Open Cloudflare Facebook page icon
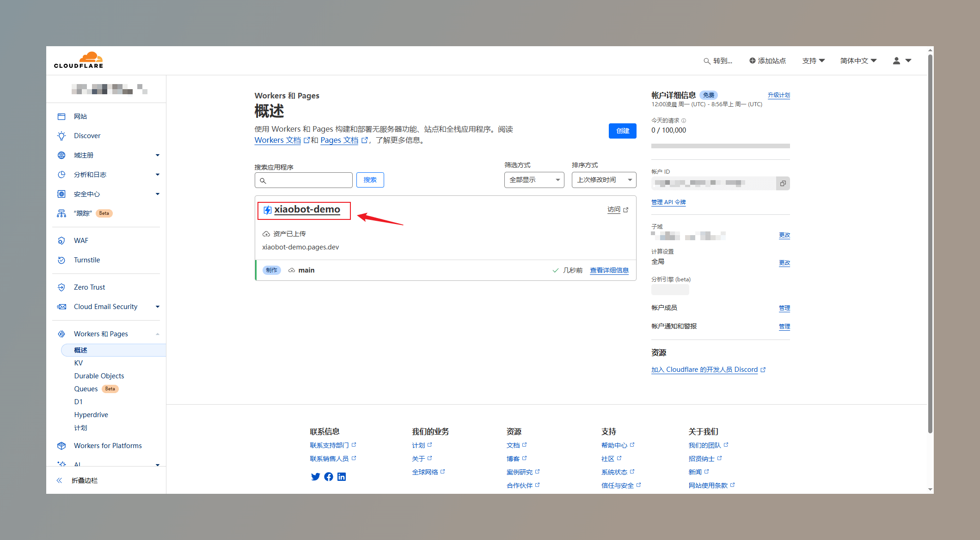 tap(329, 477)
